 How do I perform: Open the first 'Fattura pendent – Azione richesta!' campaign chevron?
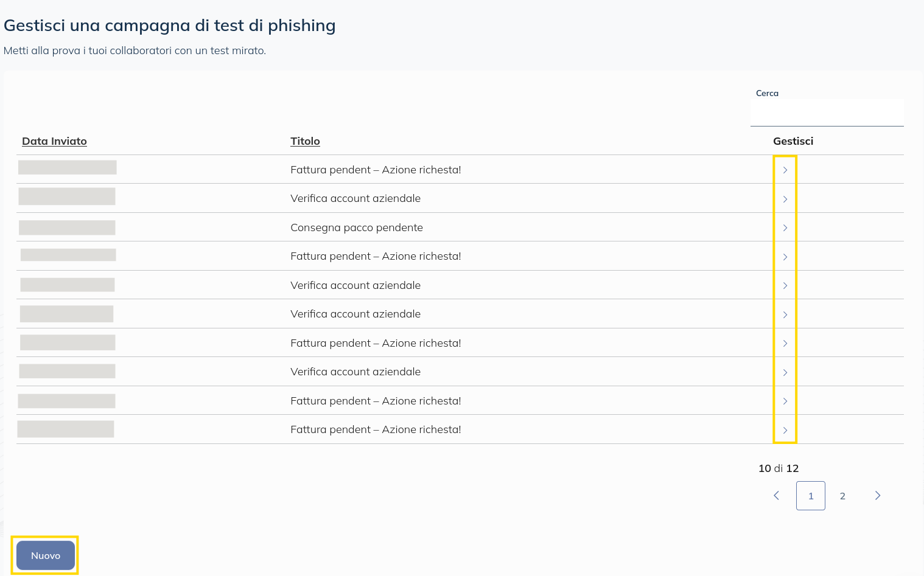(x=785, y=170)
